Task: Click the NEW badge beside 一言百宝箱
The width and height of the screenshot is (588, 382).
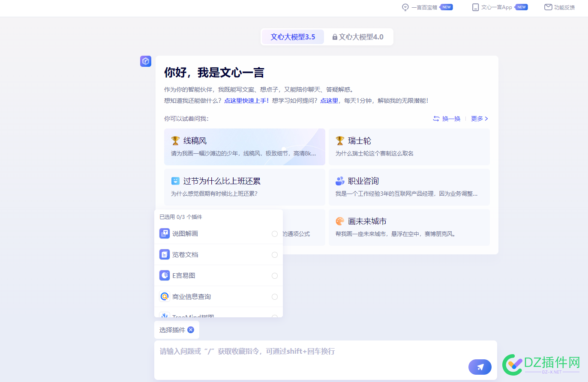Action: click(447, 7)
